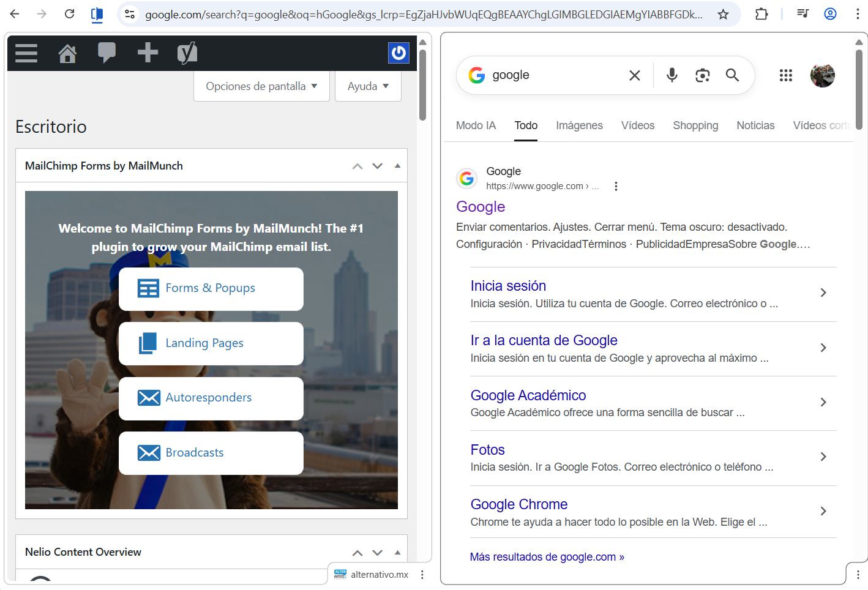Go forward in browser history

[42, 13]
